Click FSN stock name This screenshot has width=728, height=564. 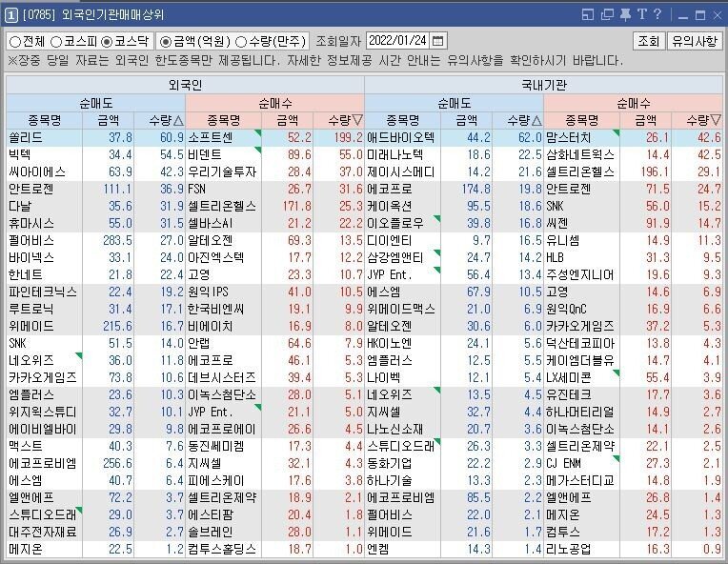tap(196, 190)
